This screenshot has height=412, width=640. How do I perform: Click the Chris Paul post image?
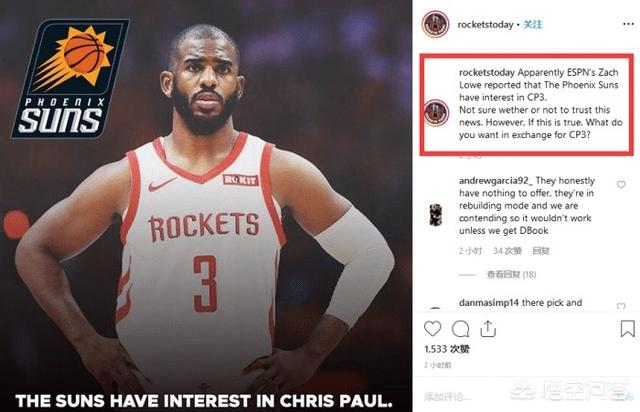[x=206, y=206]
